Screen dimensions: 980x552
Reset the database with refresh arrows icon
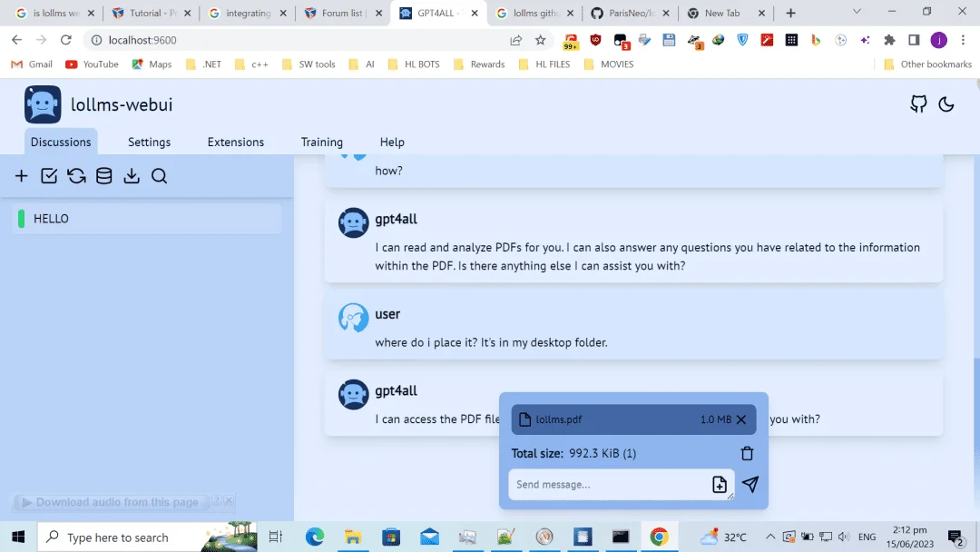(76, 175)
